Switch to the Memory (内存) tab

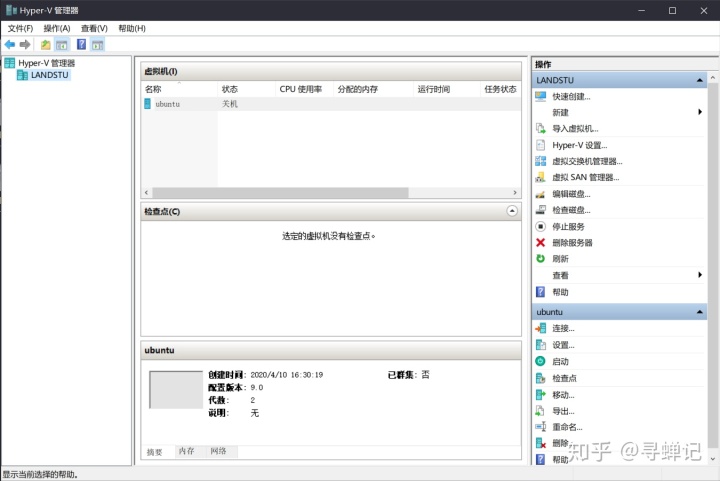point(186,451)
